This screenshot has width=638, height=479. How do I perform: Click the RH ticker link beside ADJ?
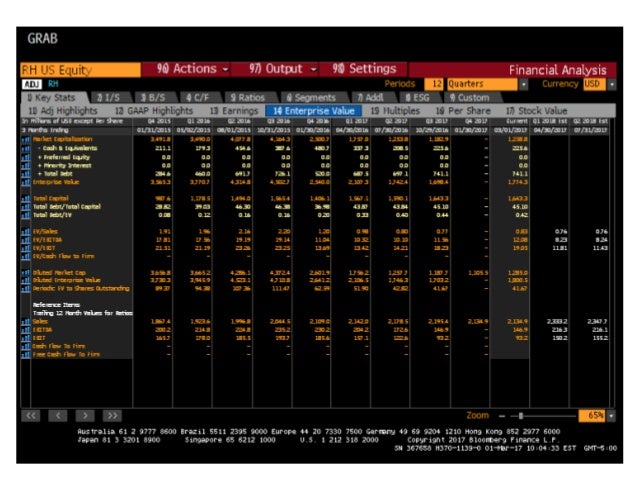click(x=53, y=84)
